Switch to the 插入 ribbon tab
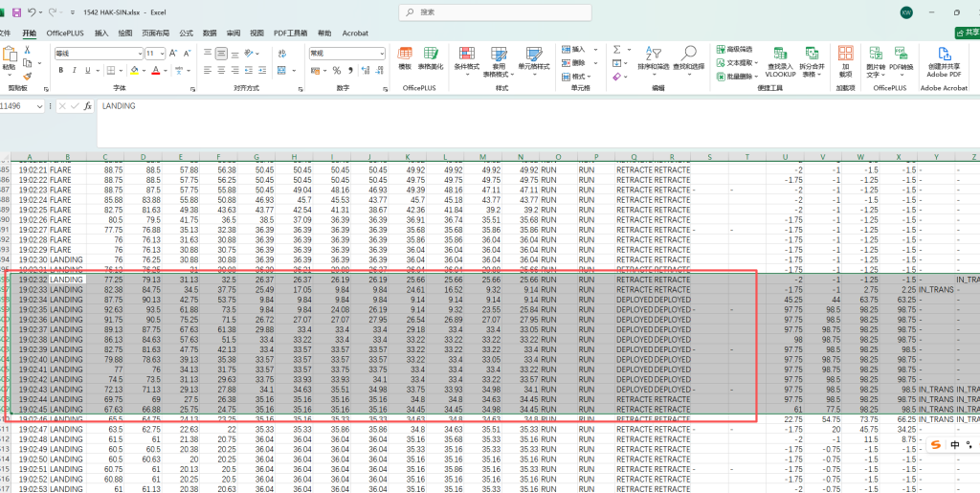 [101, 33]
